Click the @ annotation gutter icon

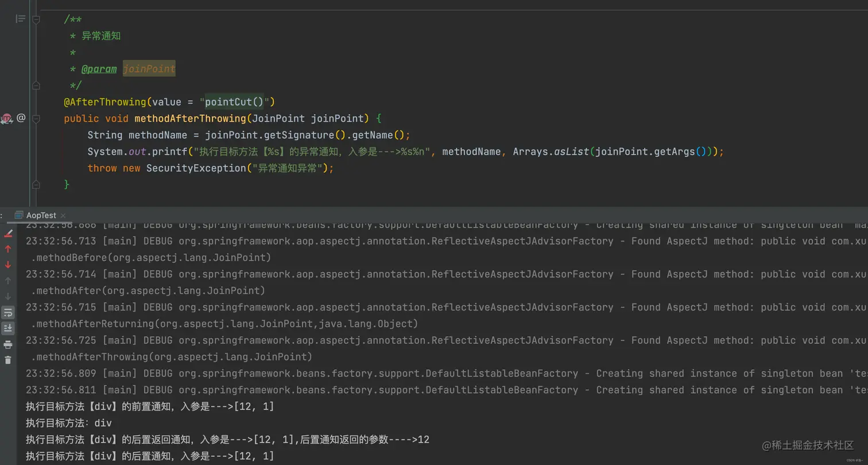21,118
